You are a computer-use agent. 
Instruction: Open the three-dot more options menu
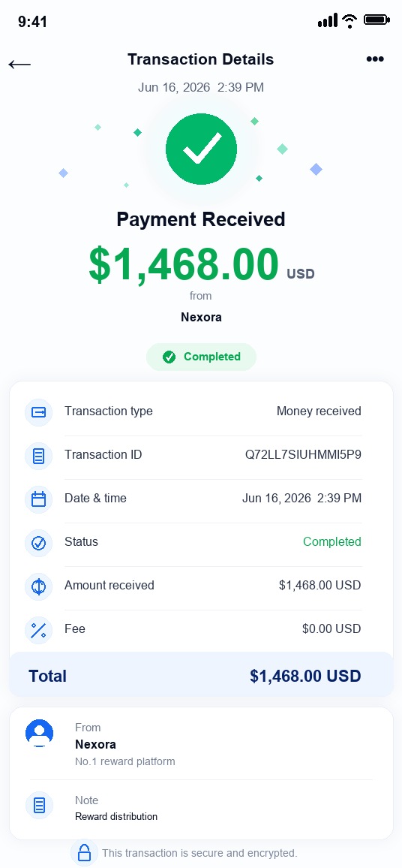tap(375, 59)
